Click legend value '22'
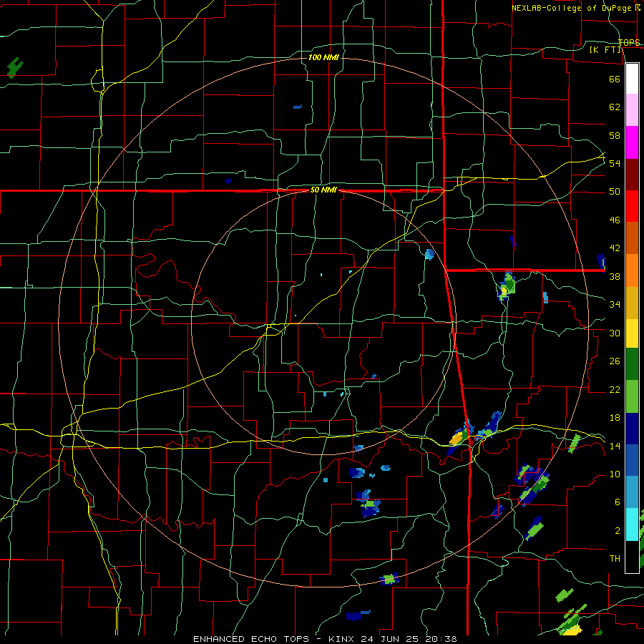Screen dimensions: 644x644 (x=615, y=389)
